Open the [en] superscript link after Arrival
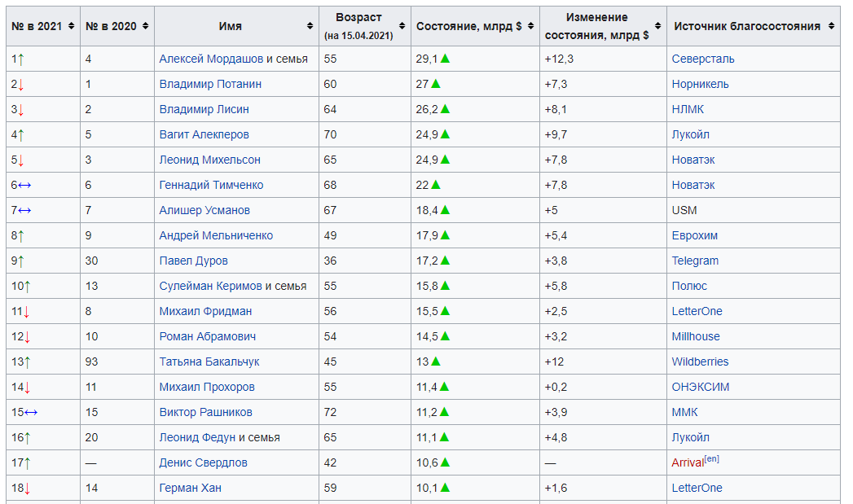 (711, 459)
